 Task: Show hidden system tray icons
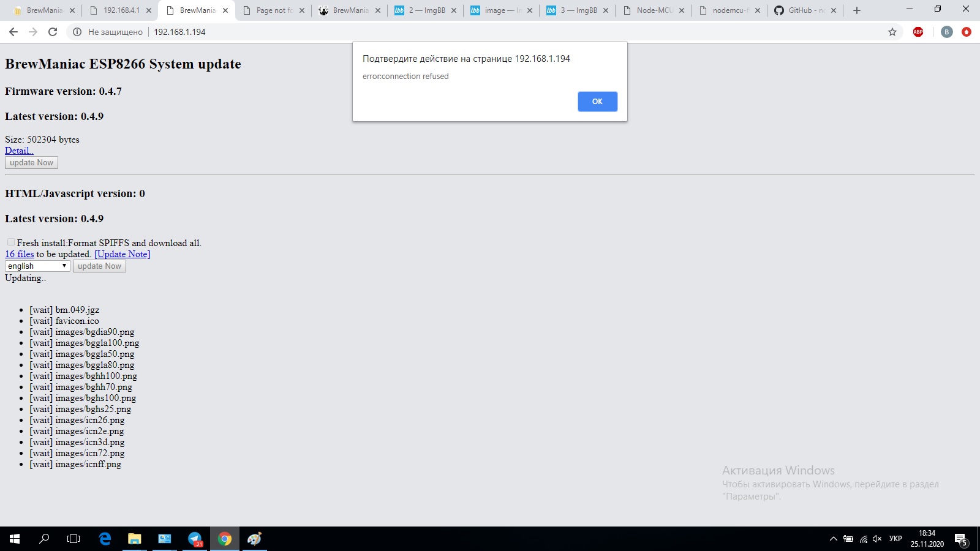[x=833, y=539]
